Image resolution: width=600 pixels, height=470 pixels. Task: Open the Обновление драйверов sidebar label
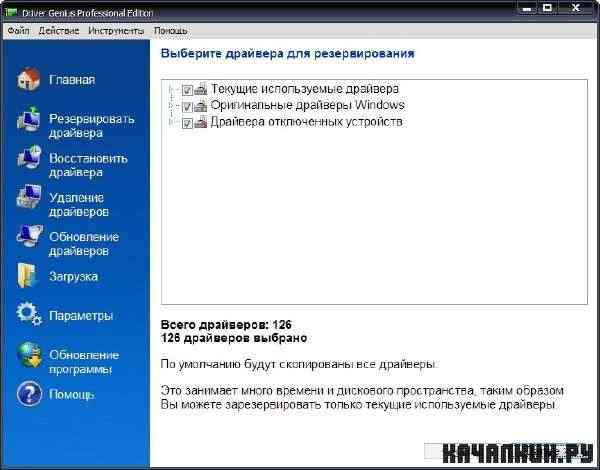click(x=84, y=244)
